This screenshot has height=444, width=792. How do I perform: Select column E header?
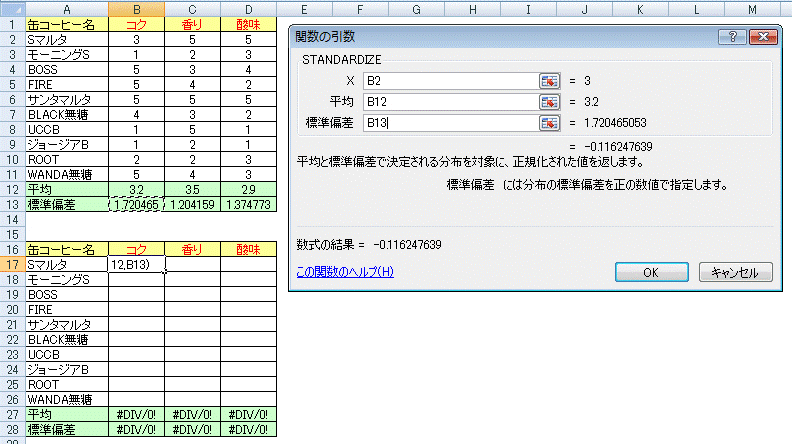[x=302, y=8]
